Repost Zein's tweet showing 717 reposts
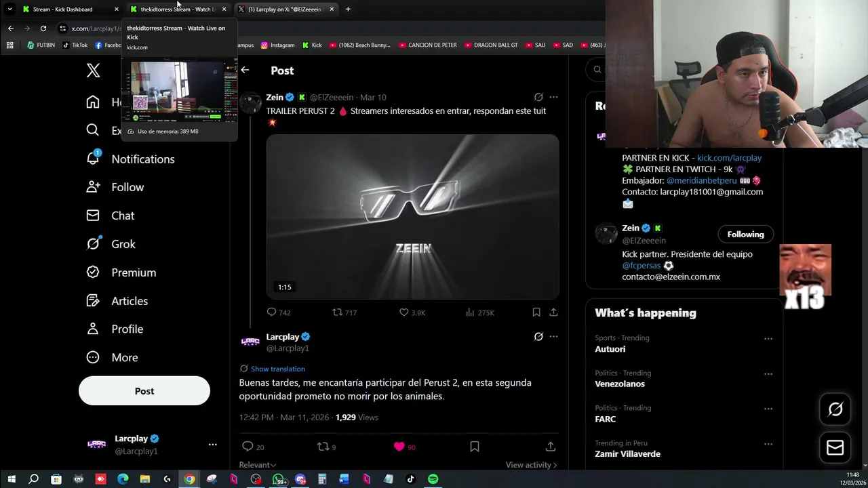This screenshot has width=868, height=488. pos(344,312)
